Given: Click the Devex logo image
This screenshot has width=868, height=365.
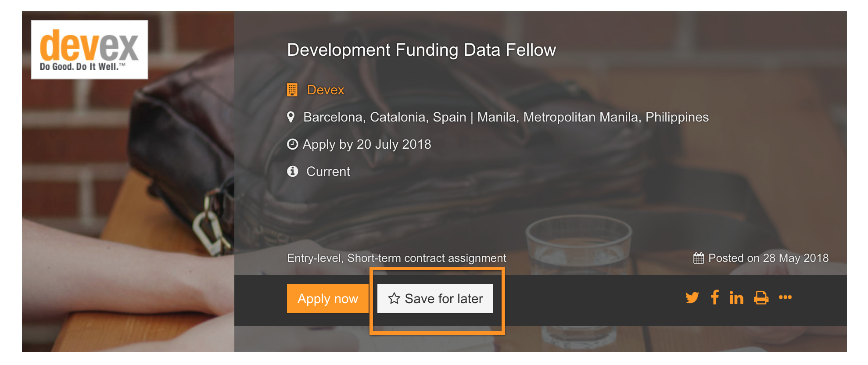Looking at the screenshot, I should tap(90, 50).
